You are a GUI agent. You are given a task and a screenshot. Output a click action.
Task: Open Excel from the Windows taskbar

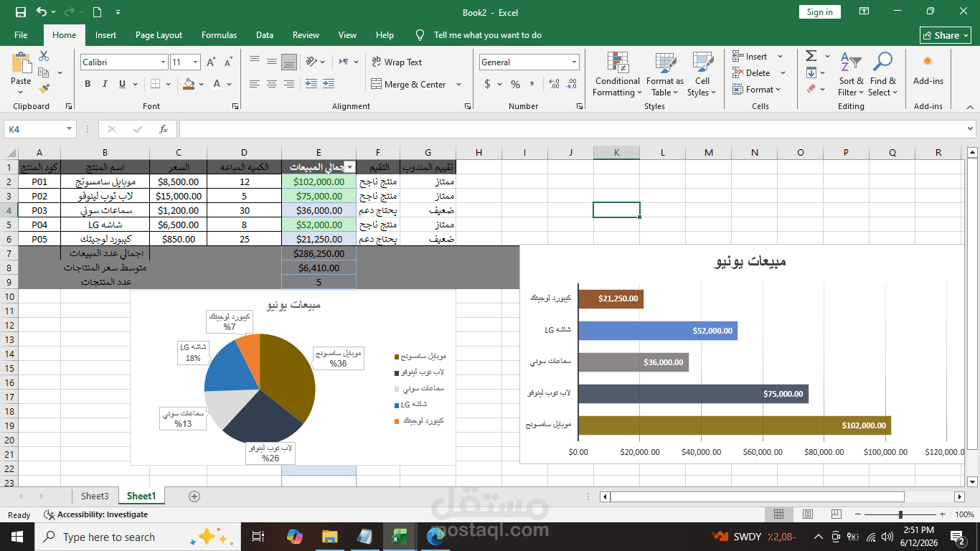click(399, 537)
